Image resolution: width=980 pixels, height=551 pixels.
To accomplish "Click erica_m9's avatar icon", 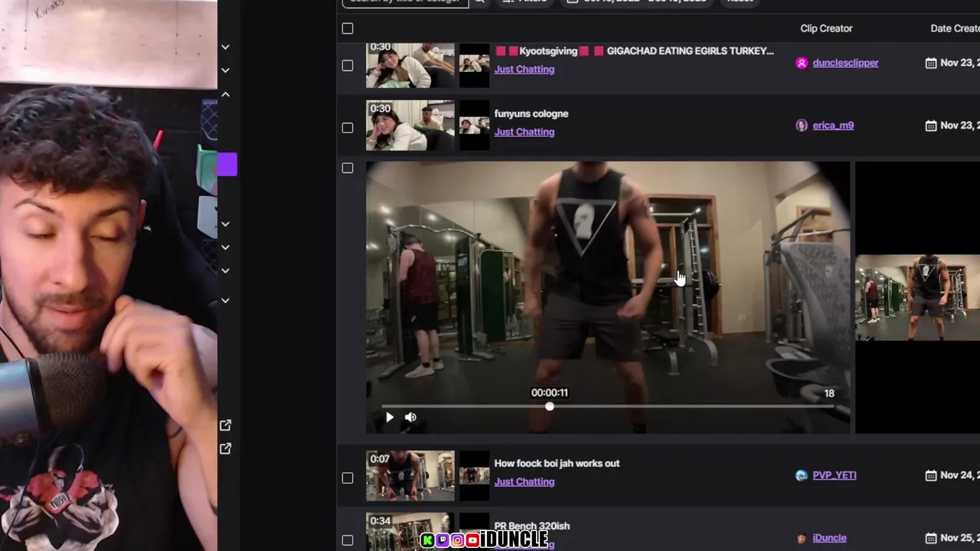I will tap(802, 126).
